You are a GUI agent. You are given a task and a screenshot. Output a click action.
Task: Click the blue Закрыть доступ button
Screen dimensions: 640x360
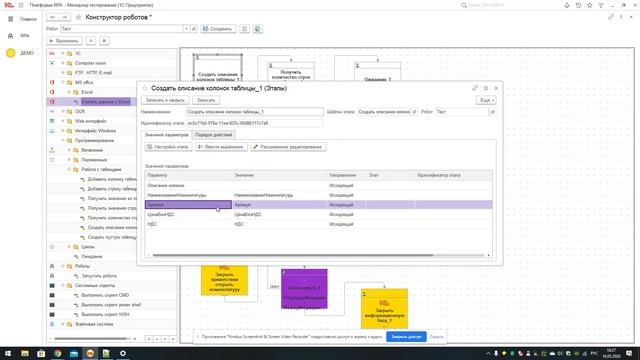coord(406,337)
